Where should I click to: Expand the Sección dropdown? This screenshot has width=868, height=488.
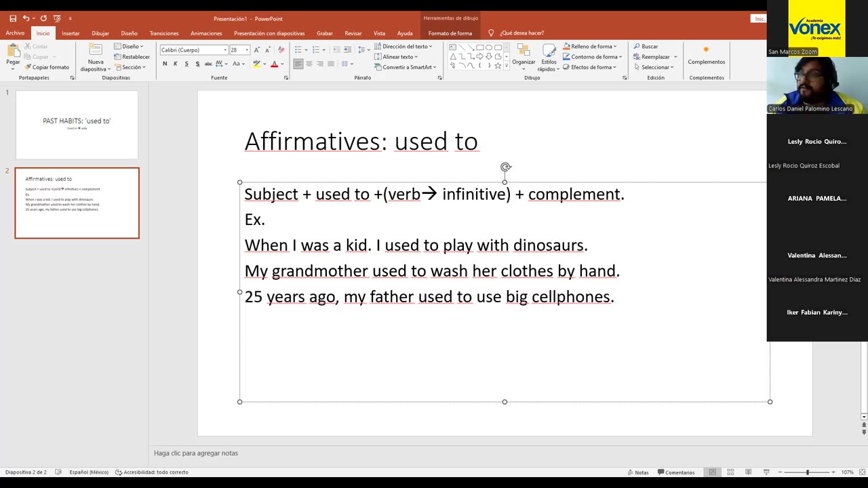pyautogui.click(x=130, y=67)
